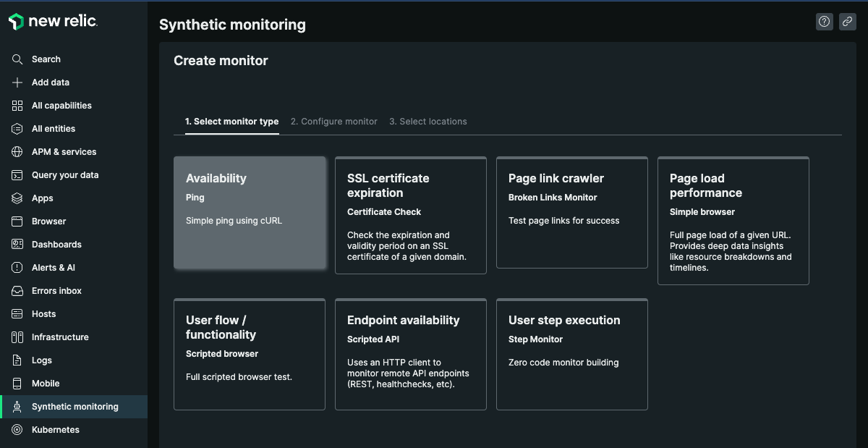The image size is (868, 448).
Task: Click the Search magnifier icon in sidebar
Action: click(17, 59)
